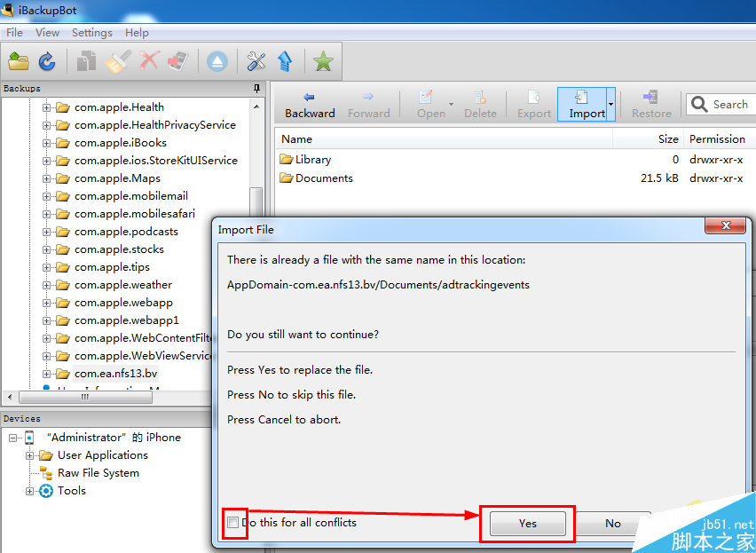Screen dimensions: 756x553
Task: Open the Help menu
Action: tap(137, 33)
